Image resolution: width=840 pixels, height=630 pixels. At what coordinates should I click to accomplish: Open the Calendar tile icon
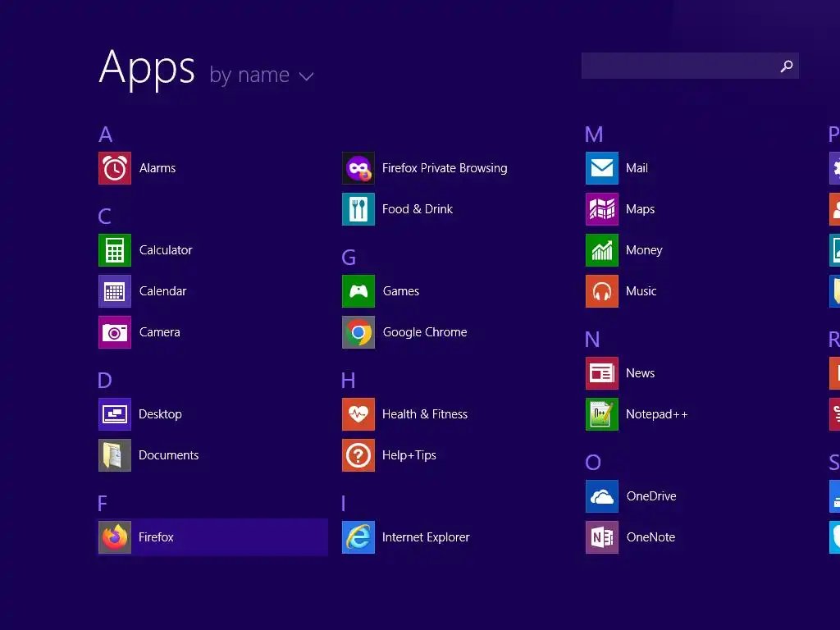click(x=115, y=291)
